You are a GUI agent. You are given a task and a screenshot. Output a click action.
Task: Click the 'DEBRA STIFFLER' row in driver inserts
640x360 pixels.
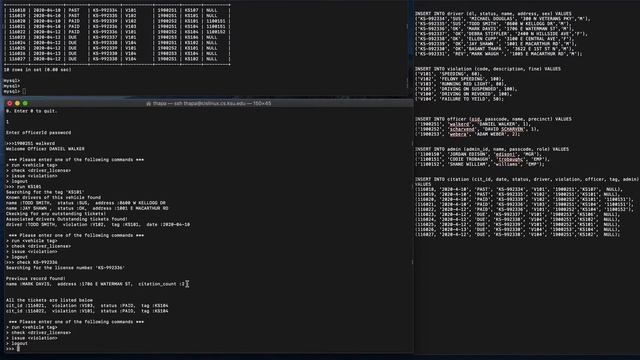[x=501, y=34]
